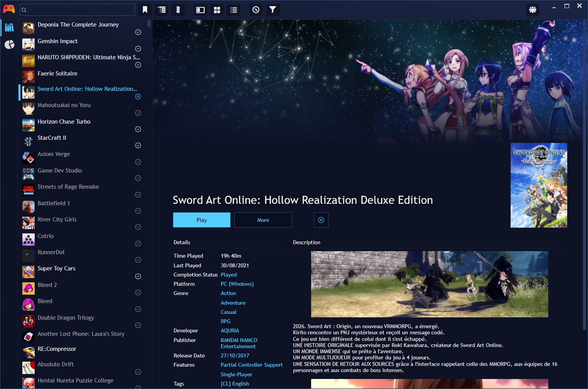Image resolution: width=588 pixels, height=389 pixels.
Task: Switch to List view layout
Action: [x=234, y=10]
